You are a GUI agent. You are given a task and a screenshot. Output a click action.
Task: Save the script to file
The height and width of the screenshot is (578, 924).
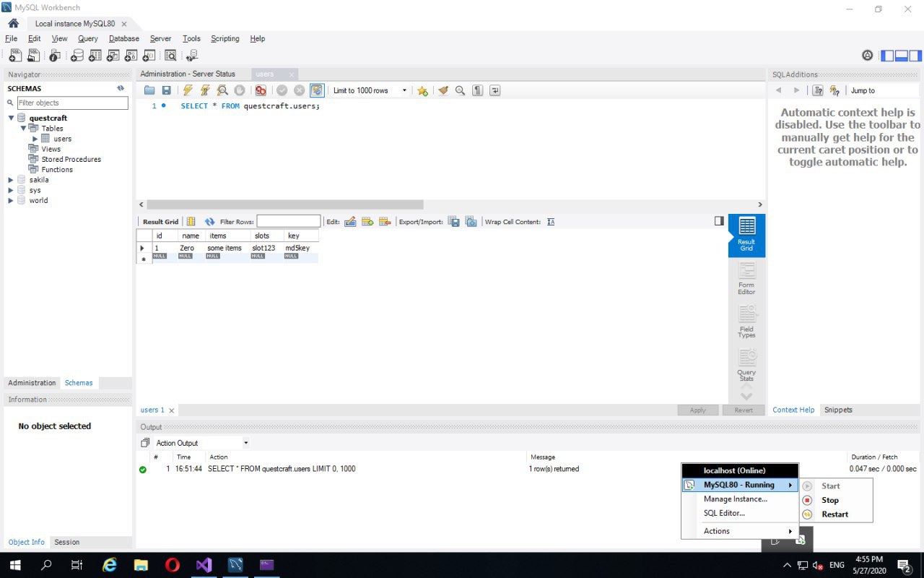coord(167,90)
